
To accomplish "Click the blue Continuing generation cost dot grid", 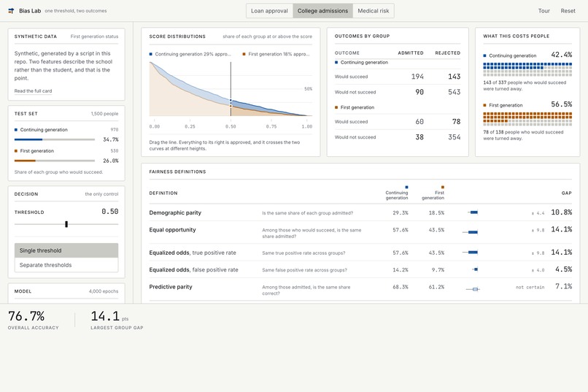I will [527, 69].
